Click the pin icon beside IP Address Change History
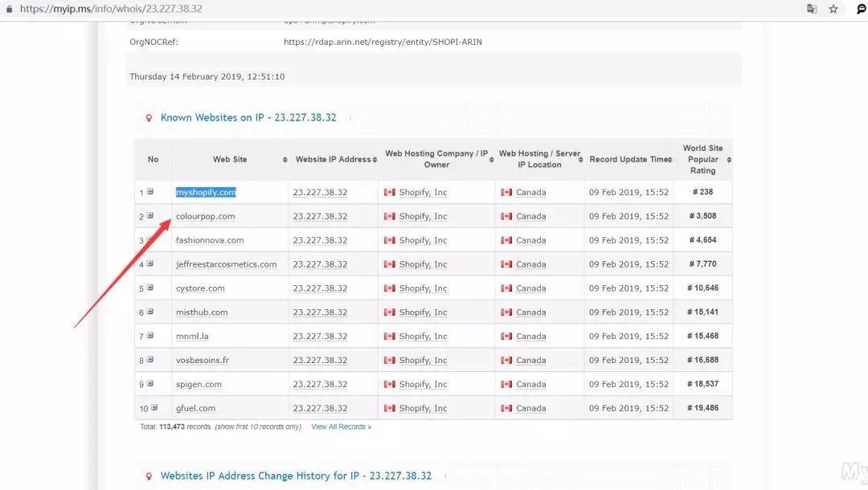Viewport: 868px width, 490px height. coord(149,476)
